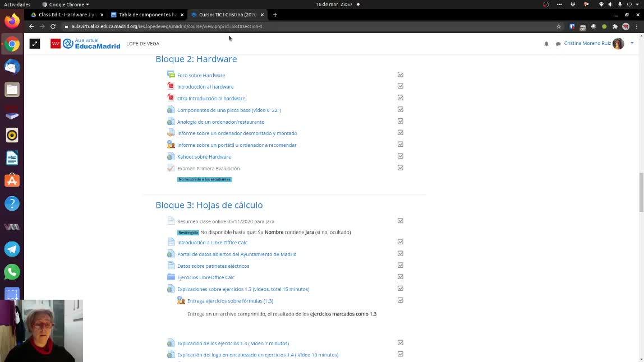Open Explicación del logo en encabezado link
The height and width of the screenshot is (362, 644).
click(257, 355)
